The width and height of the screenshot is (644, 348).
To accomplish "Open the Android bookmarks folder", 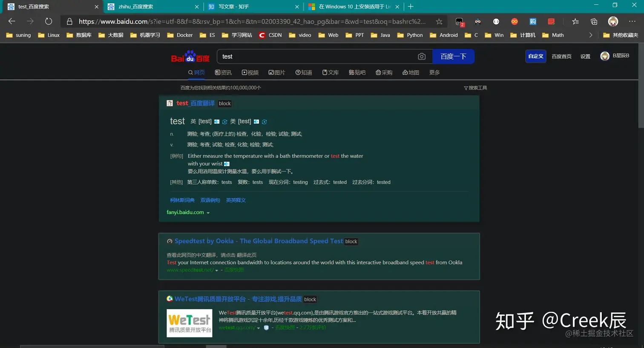I will [444, 35].
